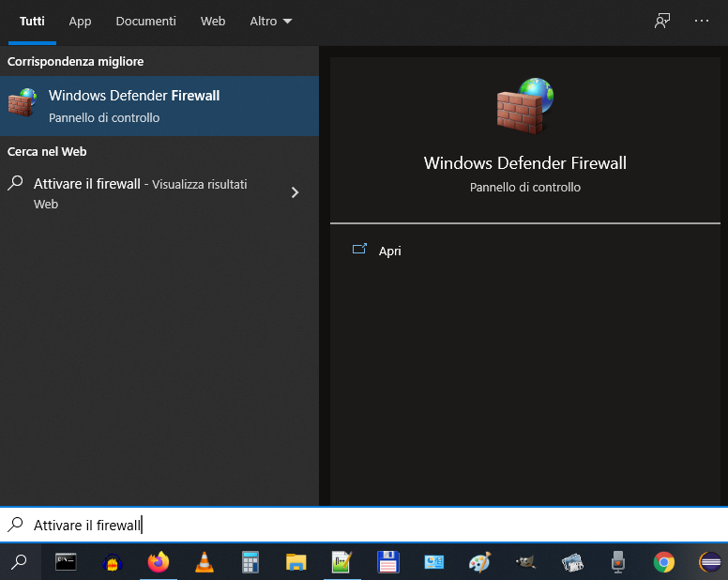Image resolution: width=728 pixels, height=580 pixels.
Task: Switch to the Documenti filter tab
Action: (145, 22)
